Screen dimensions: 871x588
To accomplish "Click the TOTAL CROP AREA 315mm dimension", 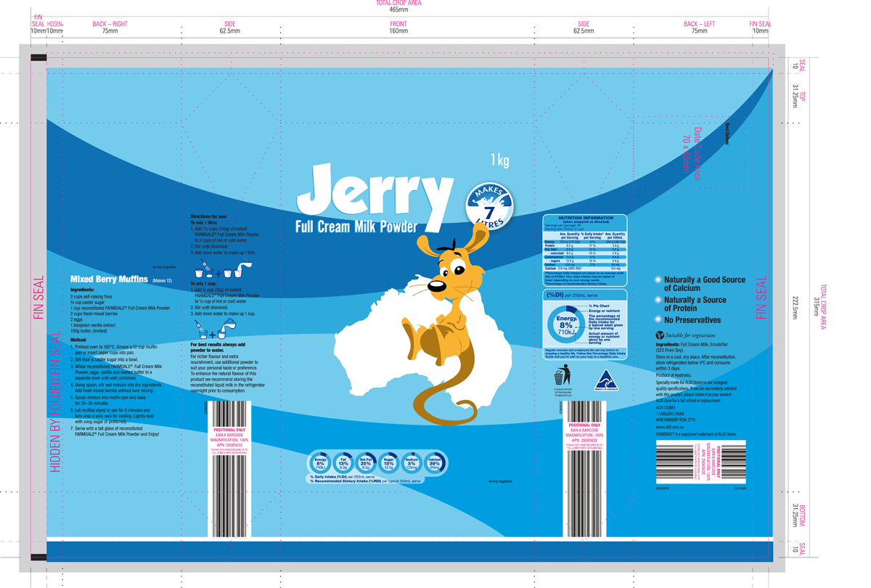I will tap(819, 306).
